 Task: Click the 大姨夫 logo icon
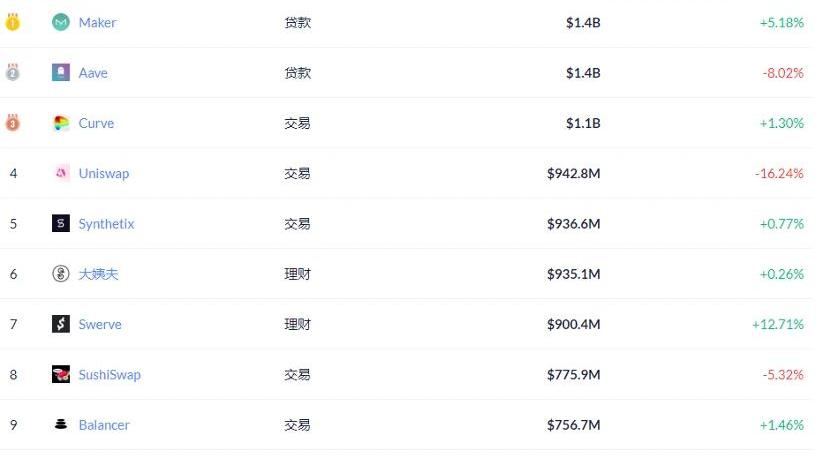61,274
